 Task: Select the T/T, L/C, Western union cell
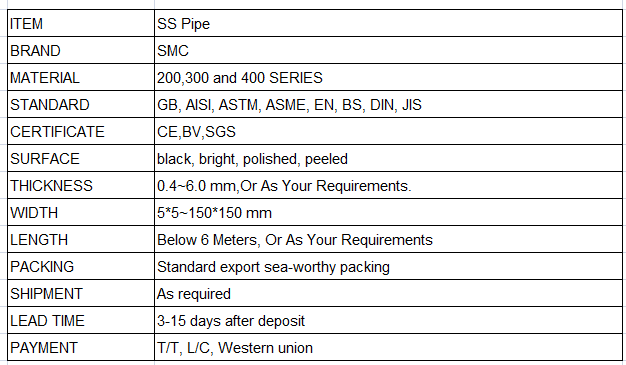pos(388,347)
